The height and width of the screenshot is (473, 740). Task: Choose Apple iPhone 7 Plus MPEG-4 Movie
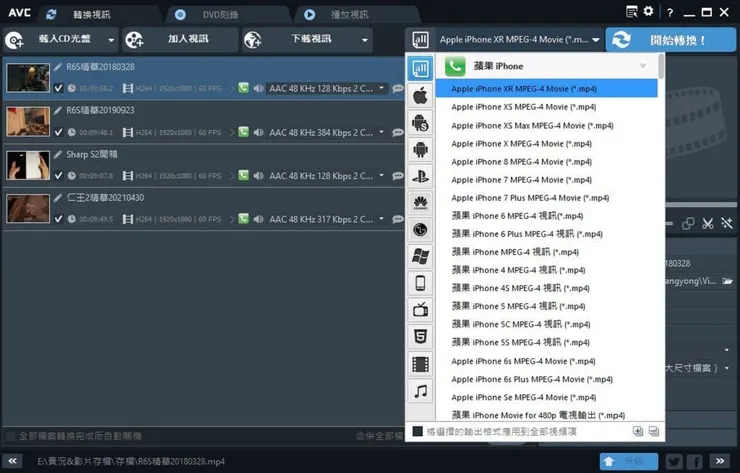[x=530, y=198]
